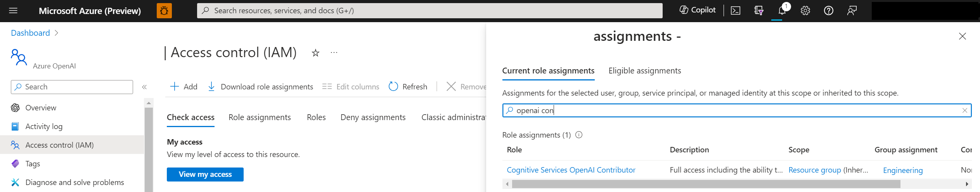Open the ellipsis more options menu
The height and width of the screenshot is (192, 980).
click(x=334, y=52)
